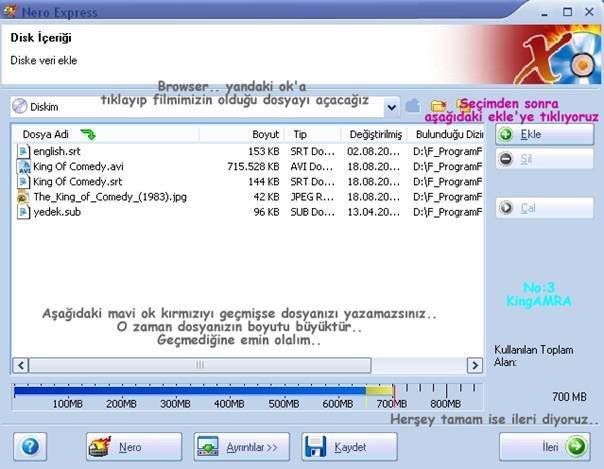
Task: Click the 96 KB size cell
Action: [266, 212]
